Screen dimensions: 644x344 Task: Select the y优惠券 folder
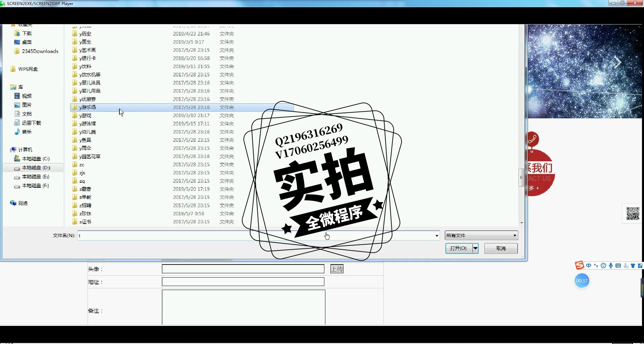click(x=87, y=99)
